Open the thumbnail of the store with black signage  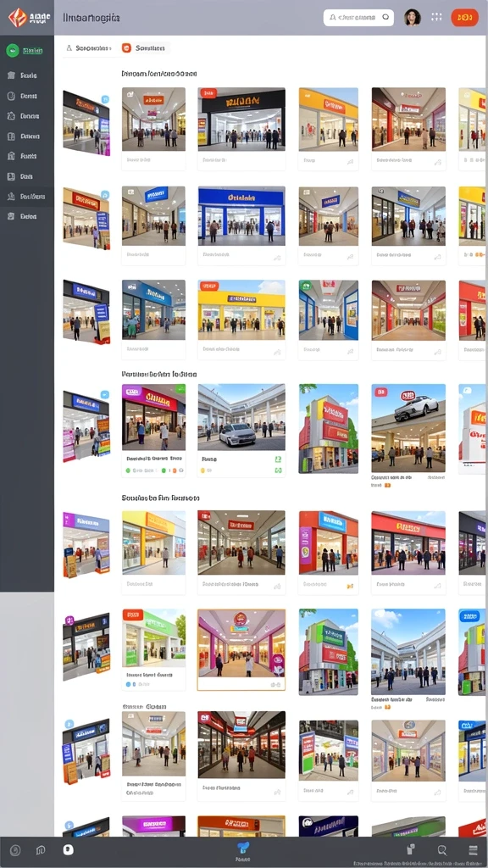[241, 119]
